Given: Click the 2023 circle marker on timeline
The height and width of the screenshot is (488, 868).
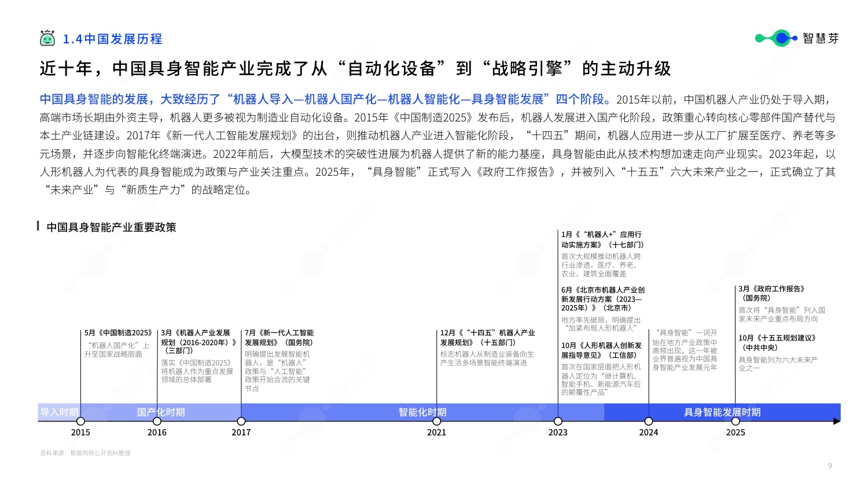Looking at the screenshot, I should click(558, 421).
